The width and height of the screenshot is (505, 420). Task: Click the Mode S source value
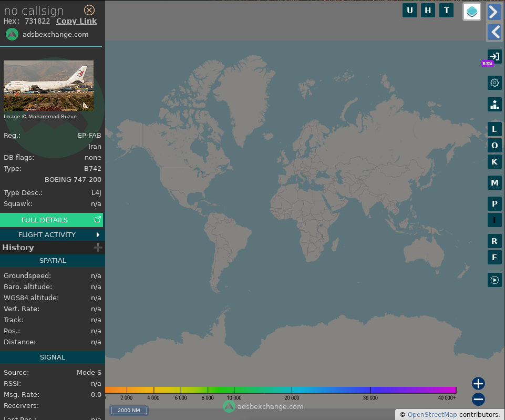click(89, 373)
